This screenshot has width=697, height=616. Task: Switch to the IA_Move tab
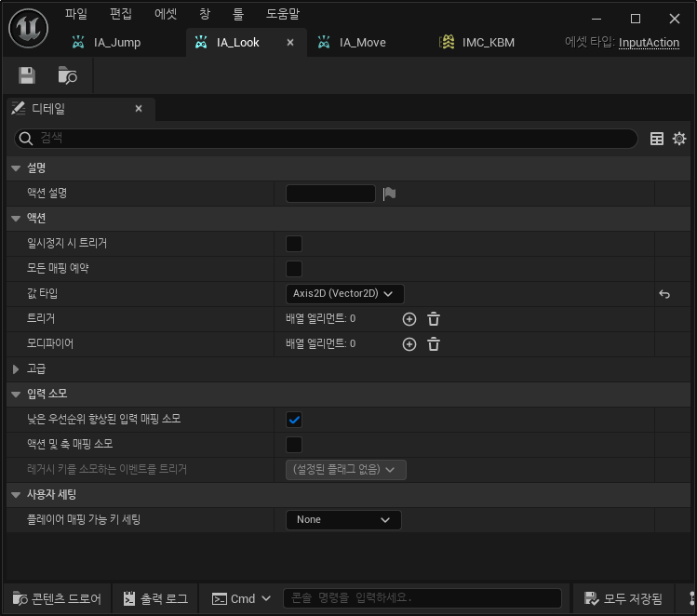click(x=362, y=43)
